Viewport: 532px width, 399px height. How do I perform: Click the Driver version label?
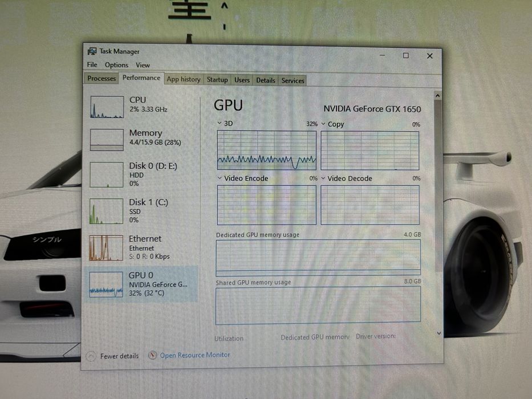click(376, 336)
